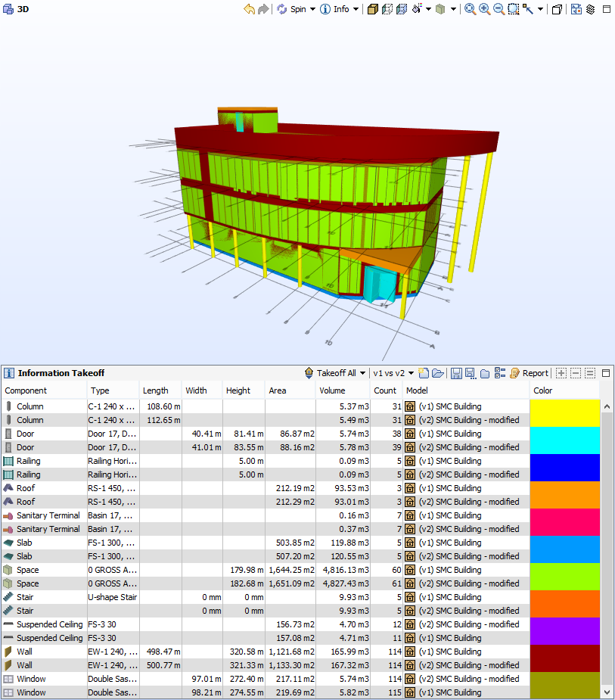Screen dimensions: 615x700
Task: Open the Save takeoff icon
Action: (455, 373)
